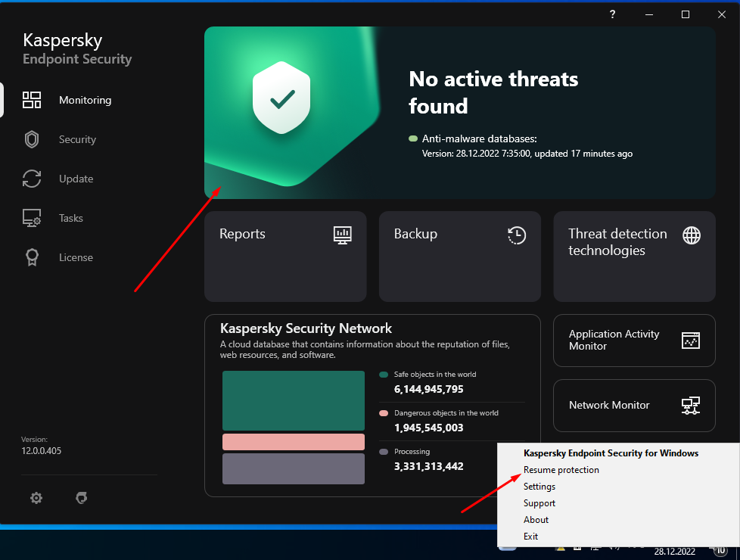
Task: Click the 'Processing' legend label
Action: point(412,452)
